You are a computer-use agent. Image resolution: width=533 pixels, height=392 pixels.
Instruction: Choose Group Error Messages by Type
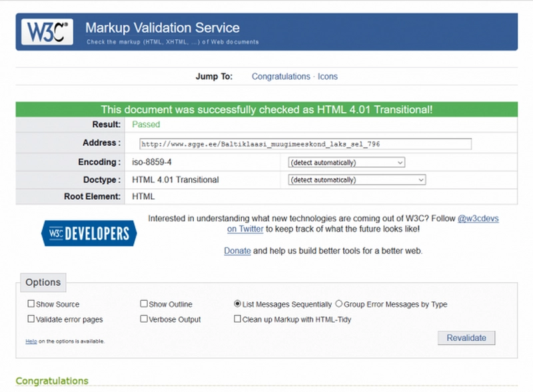(338, 304)
